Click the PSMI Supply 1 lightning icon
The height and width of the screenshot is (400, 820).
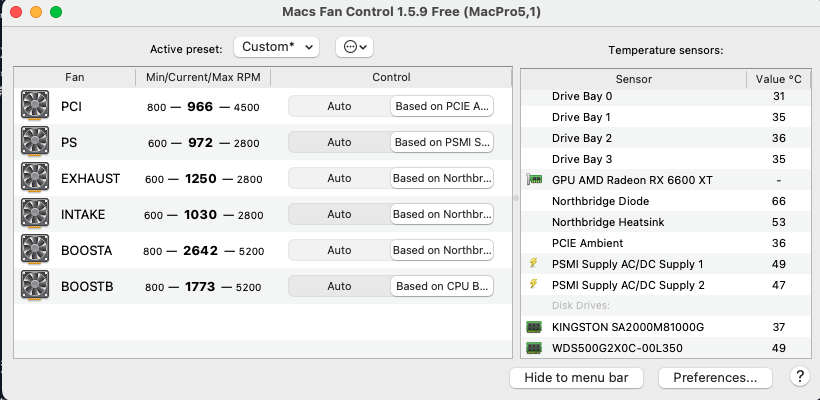(533, 264)
